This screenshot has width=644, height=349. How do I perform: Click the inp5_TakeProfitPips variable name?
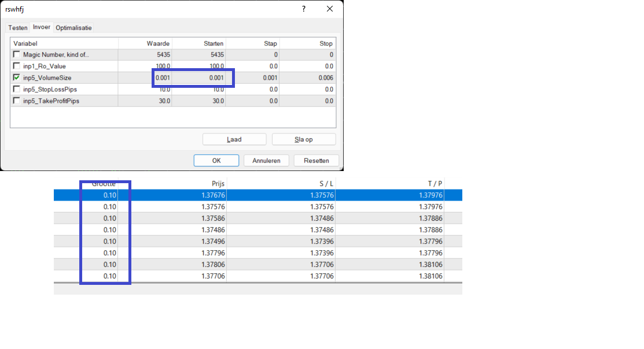tap(51, 101)
